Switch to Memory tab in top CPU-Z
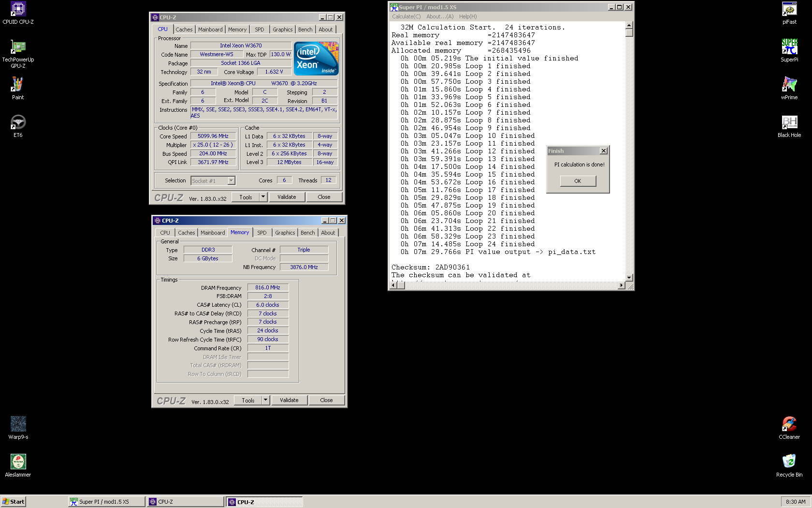 coord(237,30)
